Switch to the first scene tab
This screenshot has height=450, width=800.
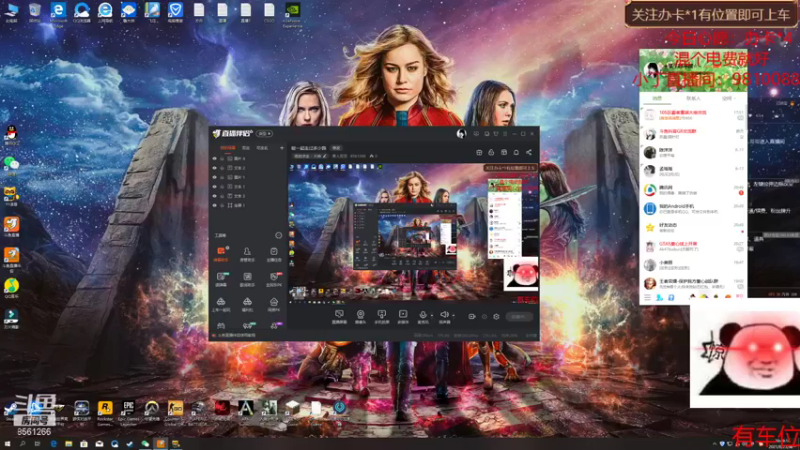tap(228, 148)
